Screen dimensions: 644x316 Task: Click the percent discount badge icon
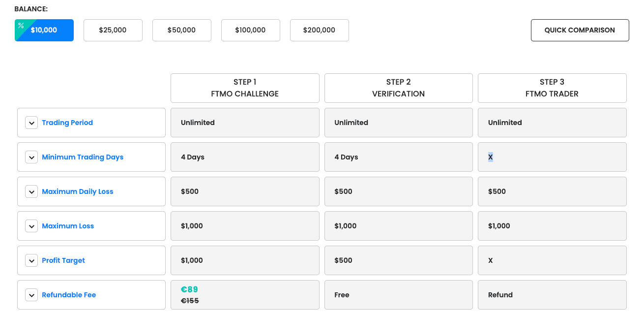pyautogui.click(x=21, y=25)
